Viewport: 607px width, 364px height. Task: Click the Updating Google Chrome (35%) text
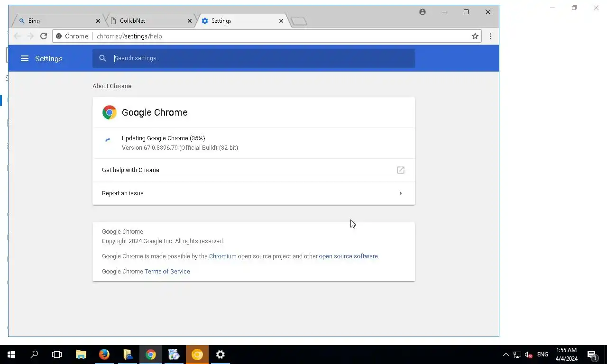[163, 138]
